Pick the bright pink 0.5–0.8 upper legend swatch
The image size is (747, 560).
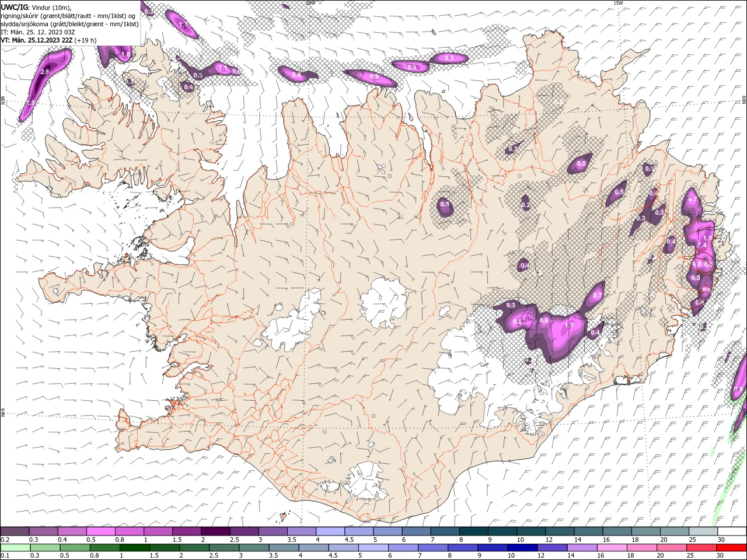(100, 531)
